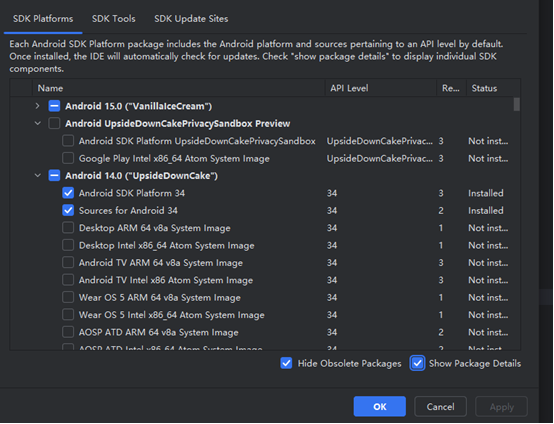Select 'Android 15.0 ("VanillaIceCream")' row text

tap(139, 106)
